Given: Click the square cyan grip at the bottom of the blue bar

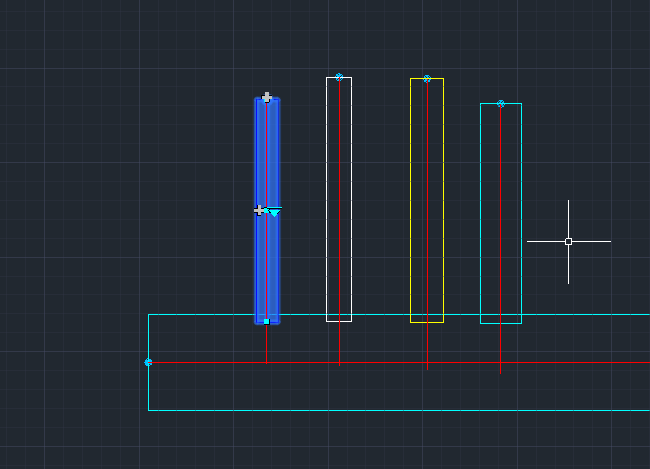Looking at the screenshot, I should (267, 321).
